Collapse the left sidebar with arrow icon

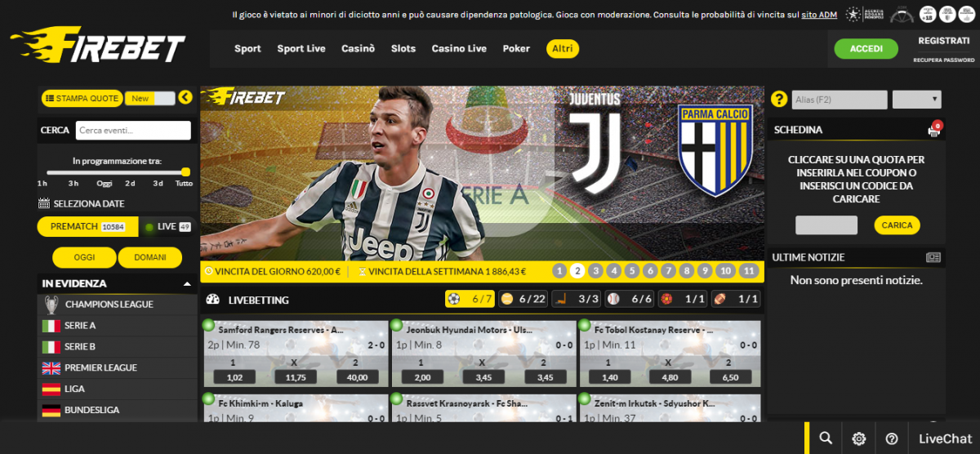[185, 98]
